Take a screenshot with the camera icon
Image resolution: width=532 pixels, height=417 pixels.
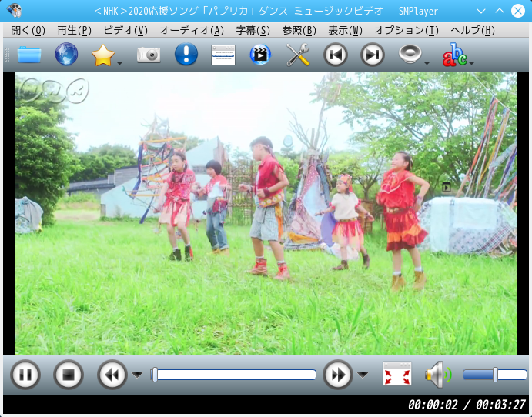coord(149,55)
